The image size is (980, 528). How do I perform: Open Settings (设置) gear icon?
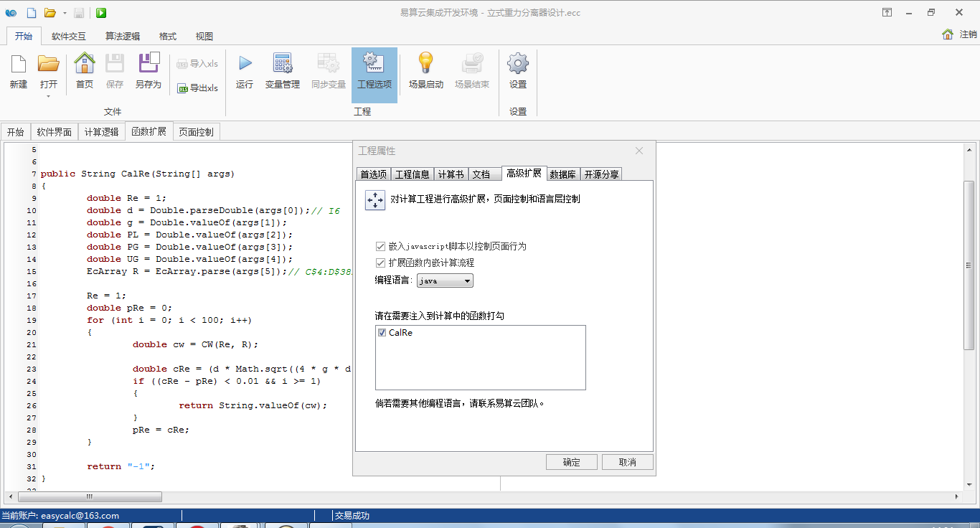tap(517, 65)
